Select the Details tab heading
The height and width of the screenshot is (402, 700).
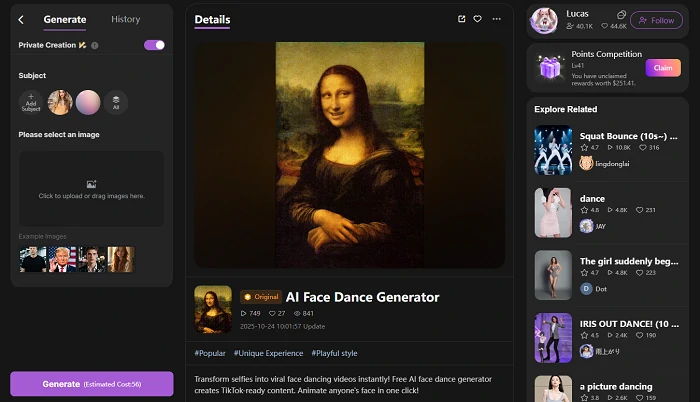(212, 20)
